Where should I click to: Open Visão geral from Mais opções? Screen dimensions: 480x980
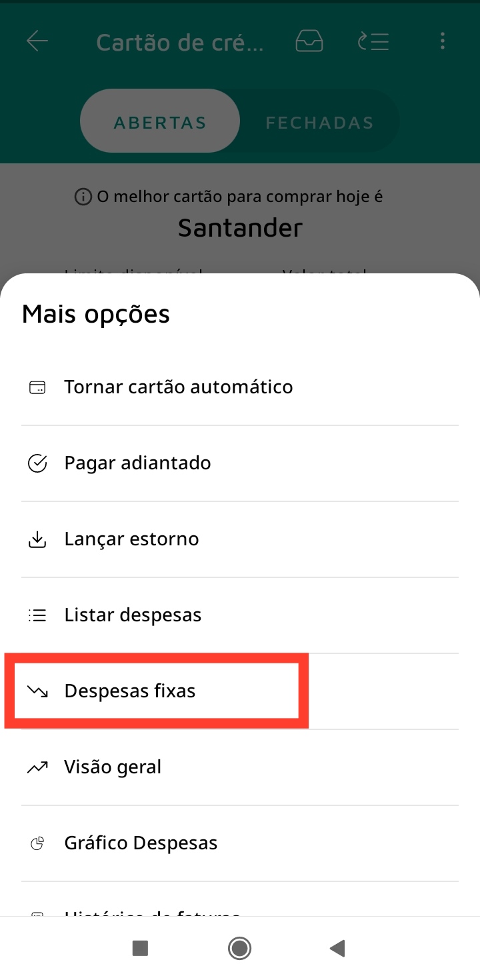click(113, 767)
